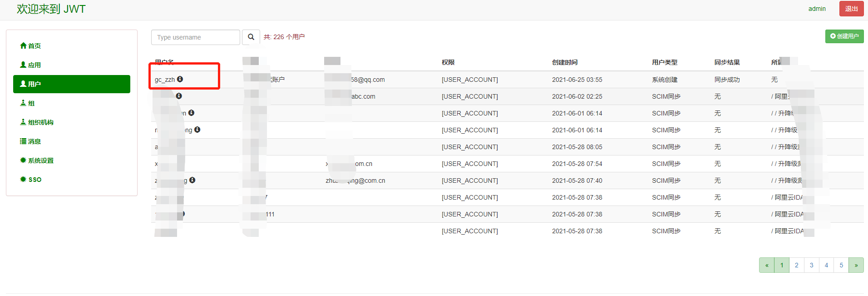Click the gc_zzh username cell

coord(165,80)
